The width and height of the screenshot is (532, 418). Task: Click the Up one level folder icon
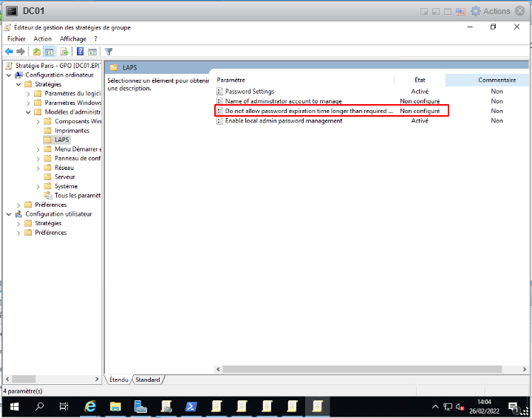coord(37,52)
